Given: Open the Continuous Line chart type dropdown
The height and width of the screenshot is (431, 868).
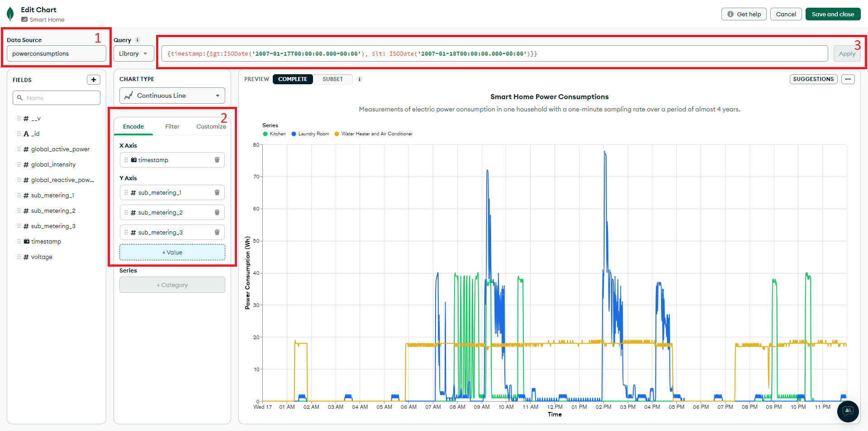Looking at the screenshot, I should tap(172, 96).
